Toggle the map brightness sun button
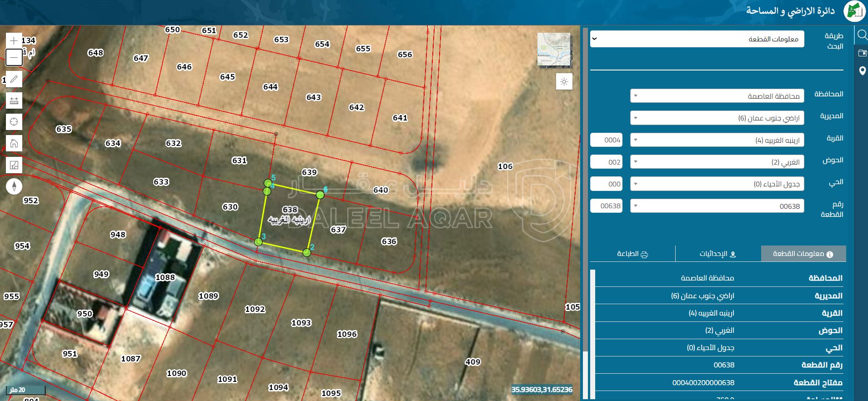 pos(564,82)
